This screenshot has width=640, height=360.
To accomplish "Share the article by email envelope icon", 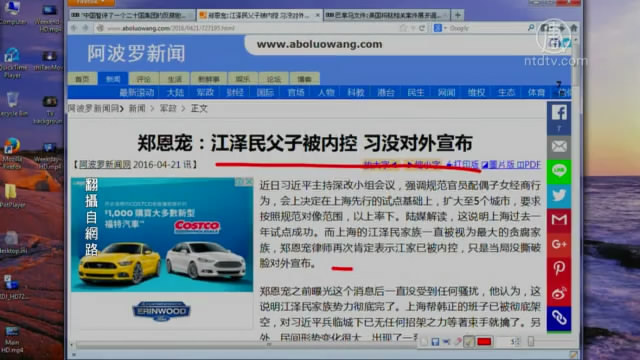I will [x=559, y=146].
